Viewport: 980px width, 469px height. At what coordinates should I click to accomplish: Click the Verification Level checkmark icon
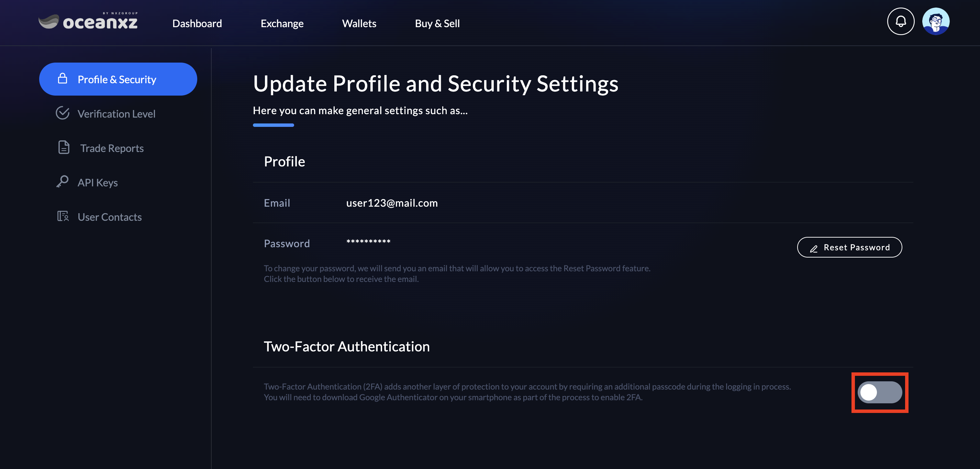point(63,113)
